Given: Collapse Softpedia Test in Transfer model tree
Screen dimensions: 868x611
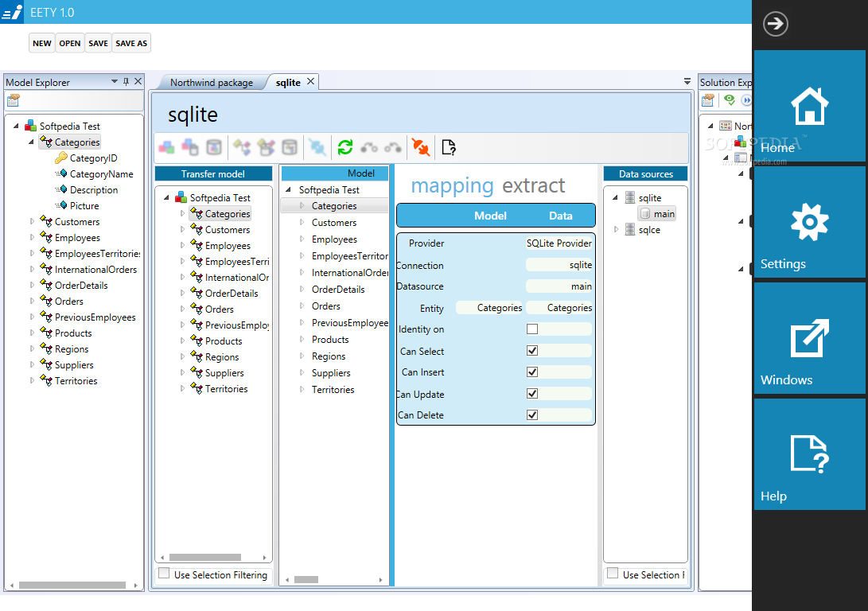Looking at the screenshot, I should click(166, 197).
